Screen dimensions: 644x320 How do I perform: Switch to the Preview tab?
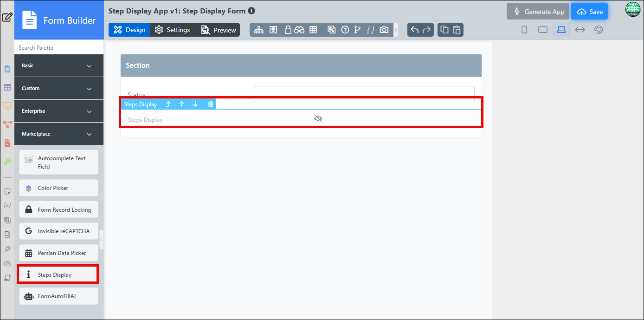tap(219, 30)
